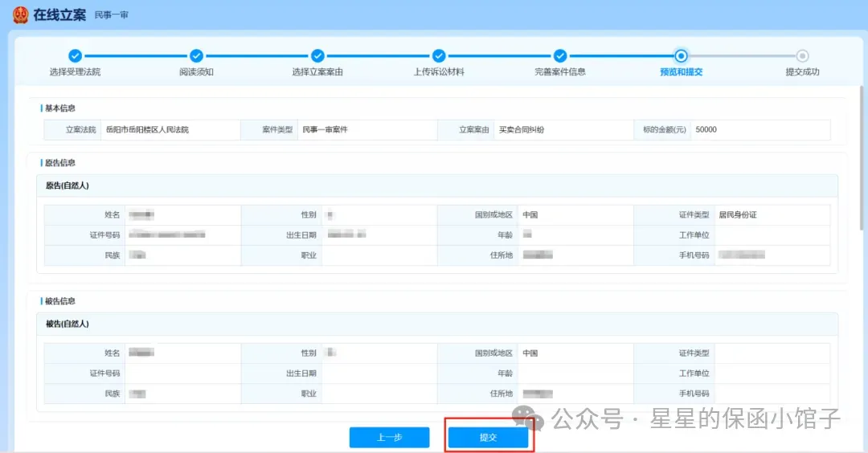Go to the 阅读须知 step label
Screen dimensions: 868x453
point(197,72)
